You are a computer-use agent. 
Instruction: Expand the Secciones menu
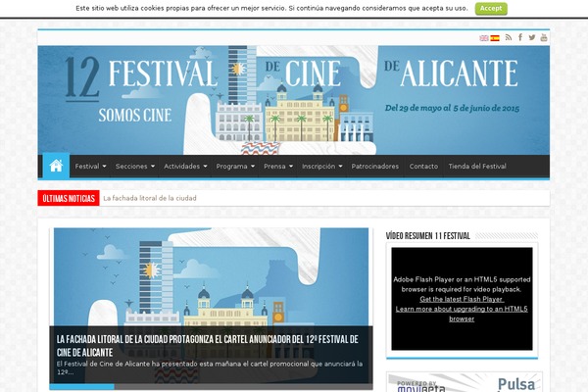(135, 167)
